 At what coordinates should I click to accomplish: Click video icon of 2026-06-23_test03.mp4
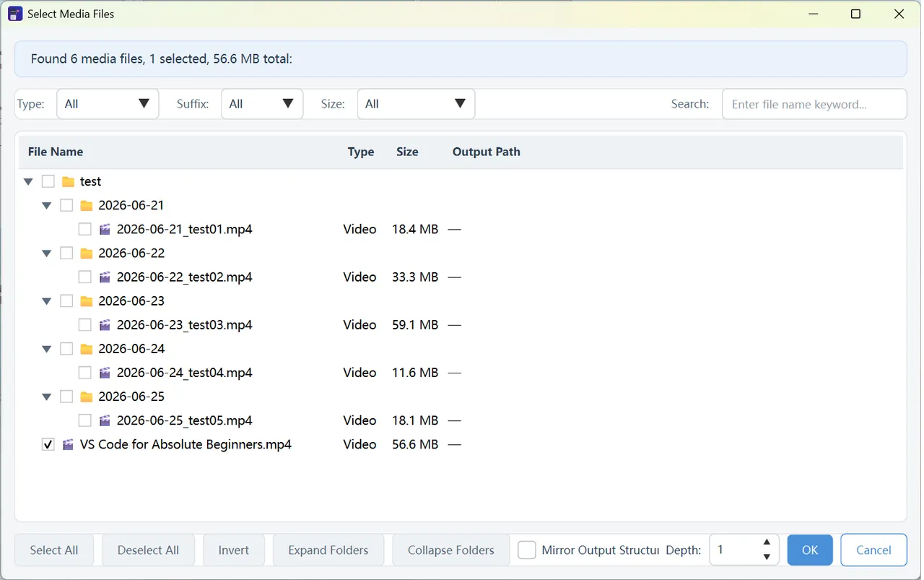click(x=105, y=325)
